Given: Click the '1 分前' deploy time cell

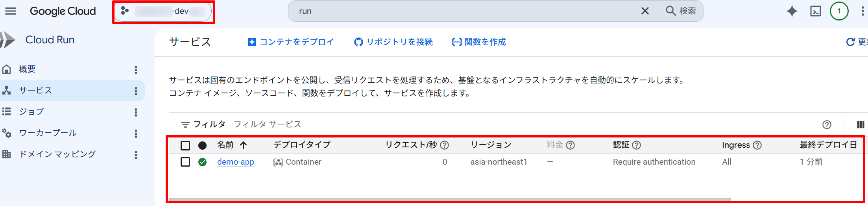Looking at the screenshot, I should pyautogui.click(x=811, y=162).
